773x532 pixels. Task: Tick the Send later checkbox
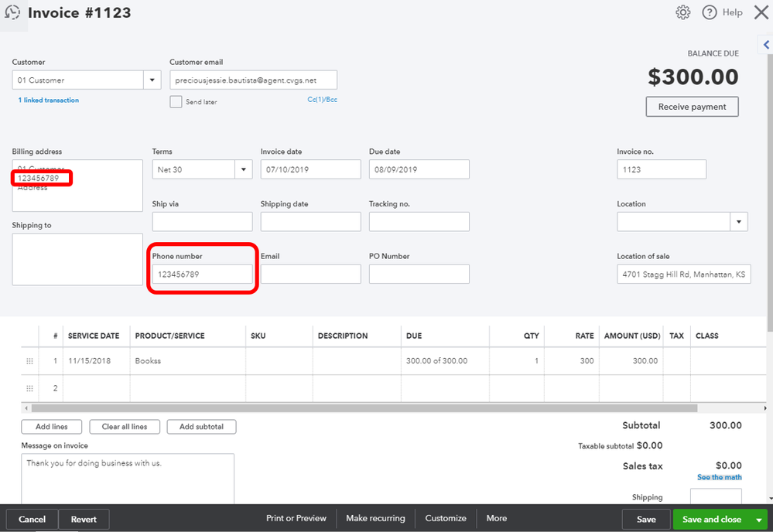(x=176, y=101)
